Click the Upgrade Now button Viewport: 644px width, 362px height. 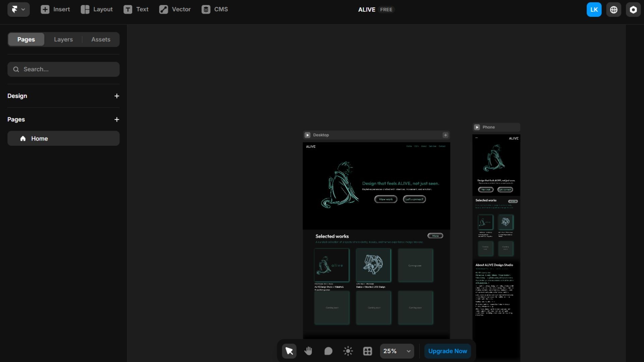coord(447,351)
